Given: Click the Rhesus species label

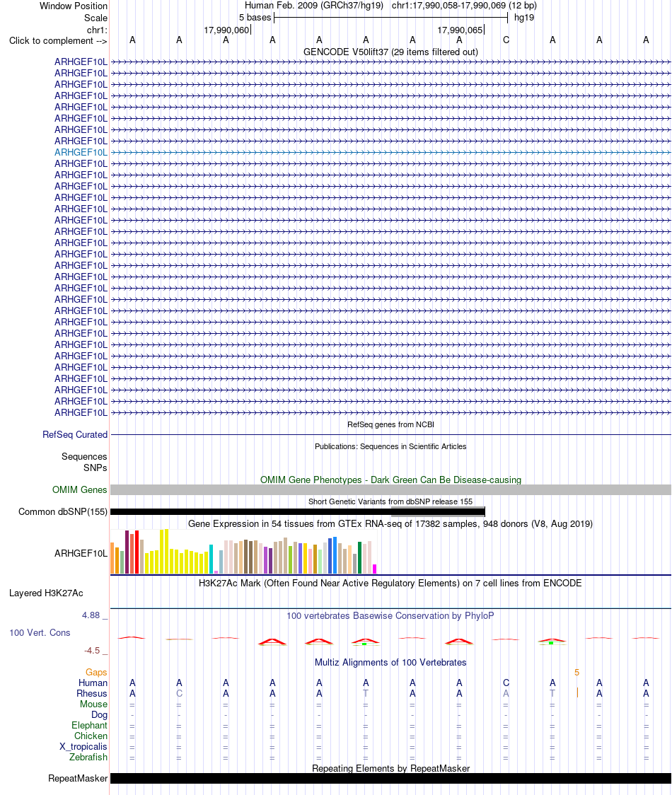Looking at the screenshot, I should 92,694.
